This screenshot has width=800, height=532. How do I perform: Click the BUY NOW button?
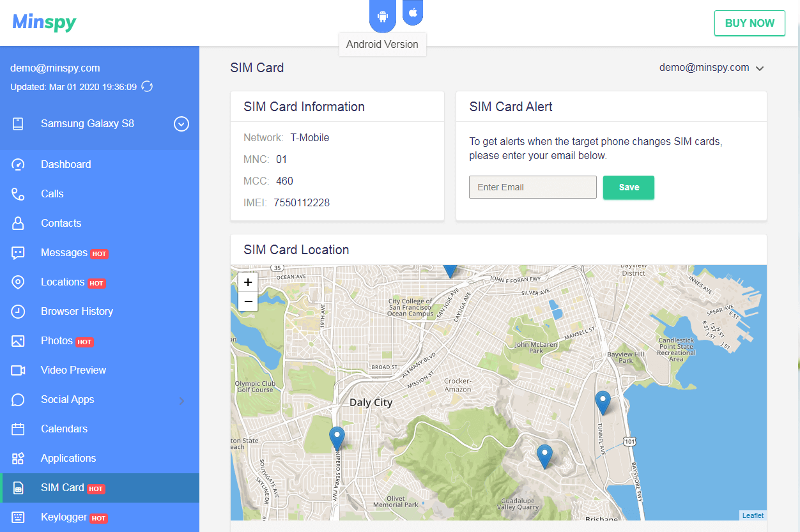[x=750, y=23]
